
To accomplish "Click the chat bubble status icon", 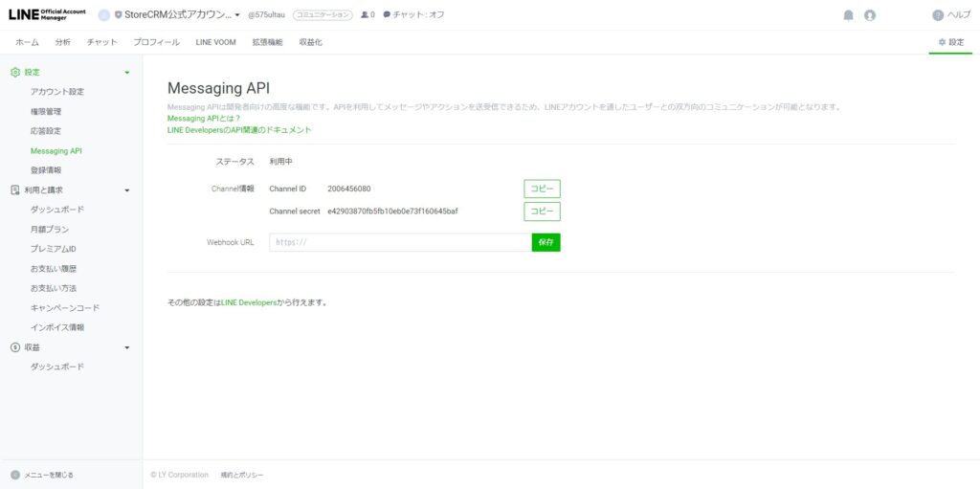I will (x=387, y=15).
